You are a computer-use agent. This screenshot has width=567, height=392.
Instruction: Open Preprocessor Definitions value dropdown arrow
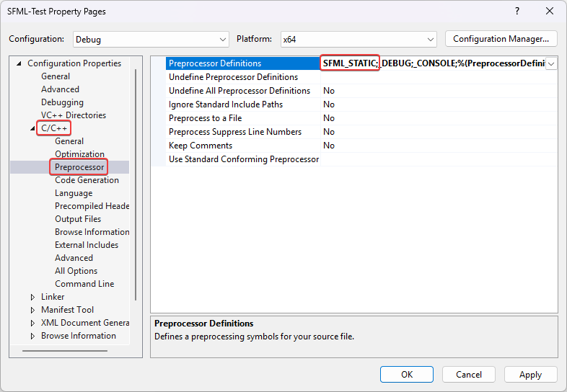click(x=551, y=63)
